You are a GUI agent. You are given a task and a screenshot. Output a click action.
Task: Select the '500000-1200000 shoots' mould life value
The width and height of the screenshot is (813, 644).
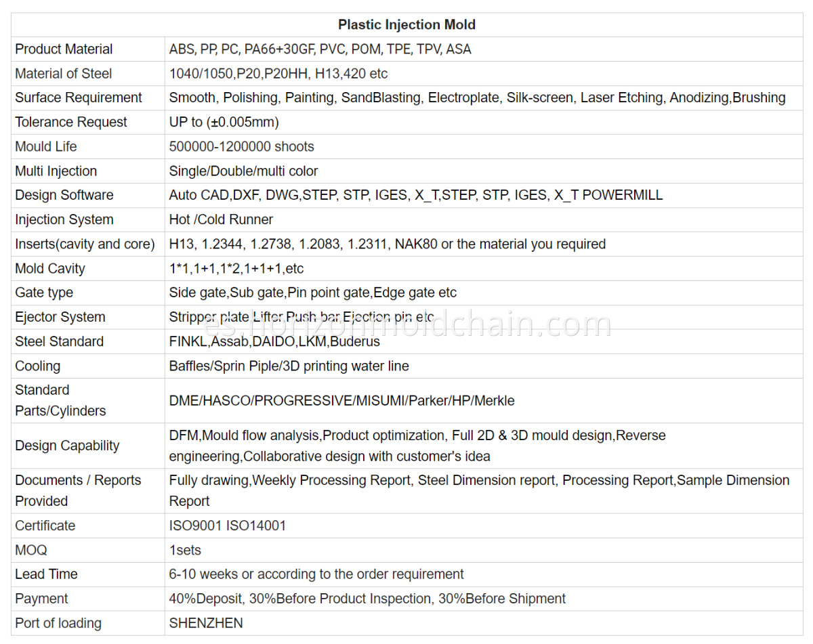pyautogui.click(x=242, y=147)
